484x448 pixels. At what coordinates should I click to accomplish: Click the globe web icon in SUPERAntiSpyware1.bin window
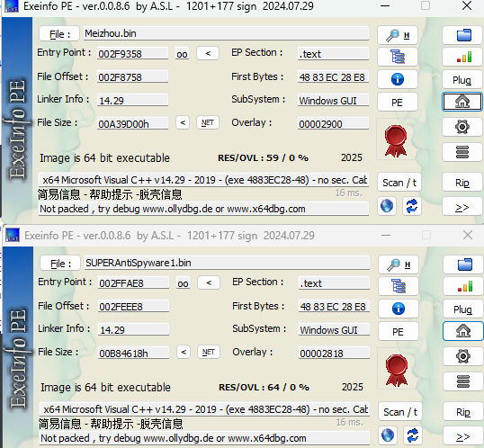tap(388, 435)
